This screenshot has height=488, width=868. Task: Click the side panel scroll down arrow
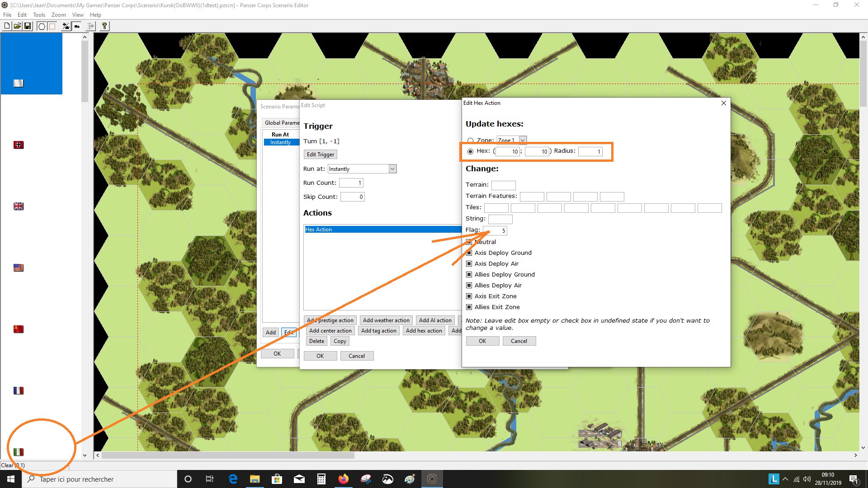tap(85, 455)
